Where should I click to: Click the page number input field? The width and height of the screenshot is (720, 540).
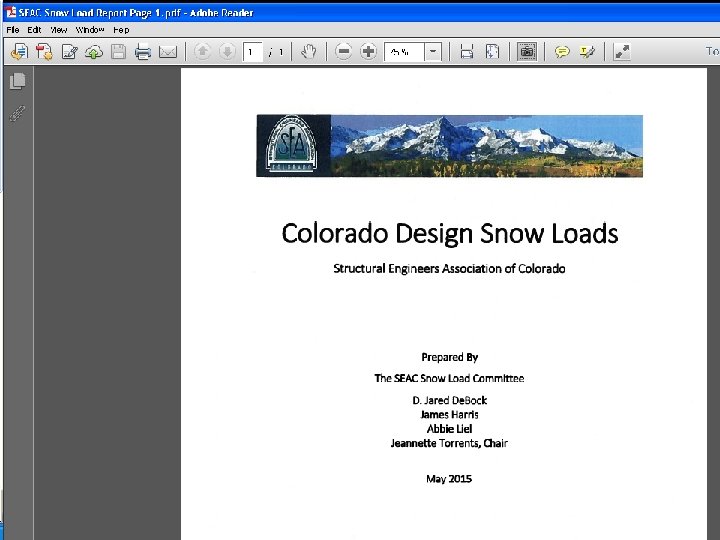pyautogui.click(x=253, y=52)
